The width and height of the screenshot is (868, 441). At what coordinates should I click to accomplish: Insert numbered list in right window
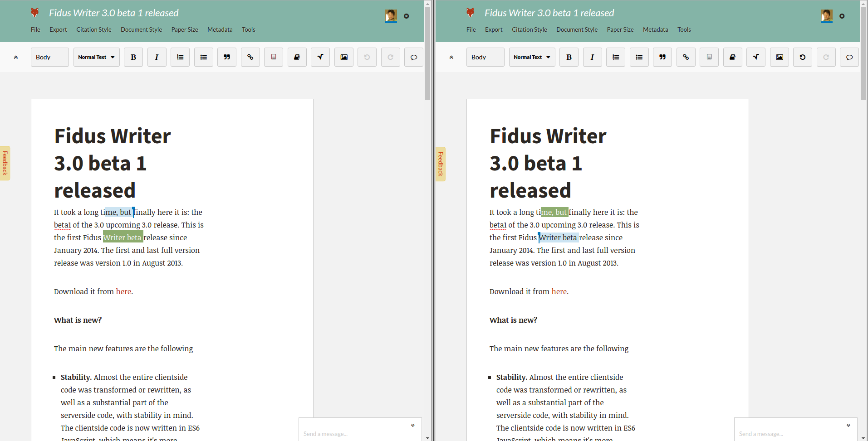pyautogui.click(x=616, y=57)
